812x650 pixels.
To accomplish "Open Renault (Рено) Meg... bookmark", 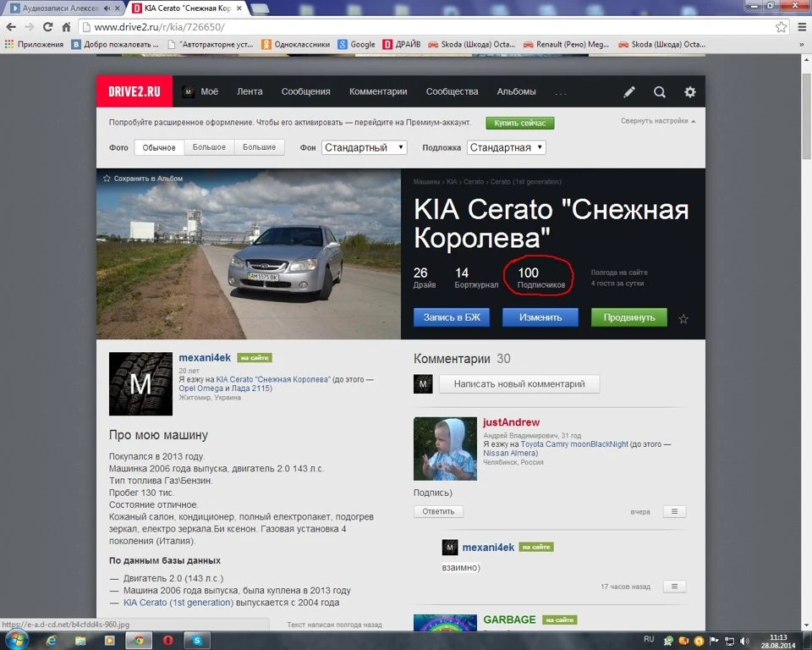I will coord(566,45).
